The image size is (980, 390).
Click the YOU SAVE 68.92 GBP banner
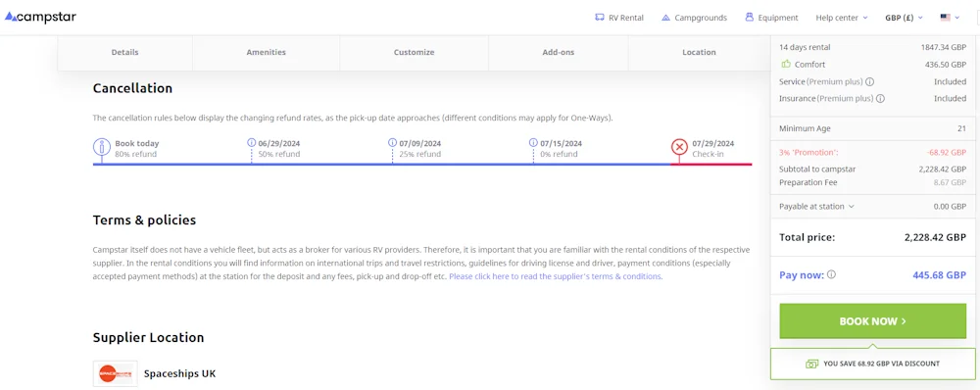(x=872, y=364)
